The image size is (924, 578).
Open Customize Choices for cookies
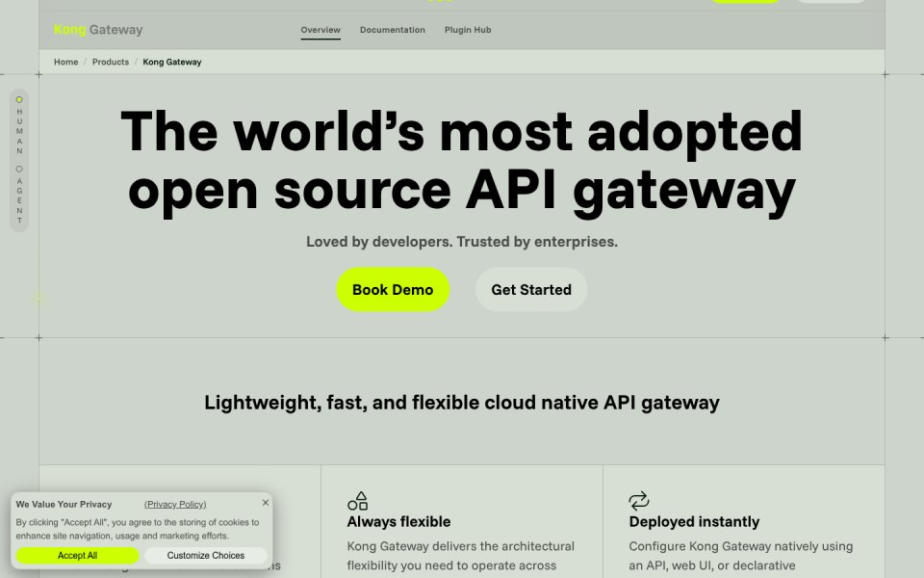click(206, 556)
